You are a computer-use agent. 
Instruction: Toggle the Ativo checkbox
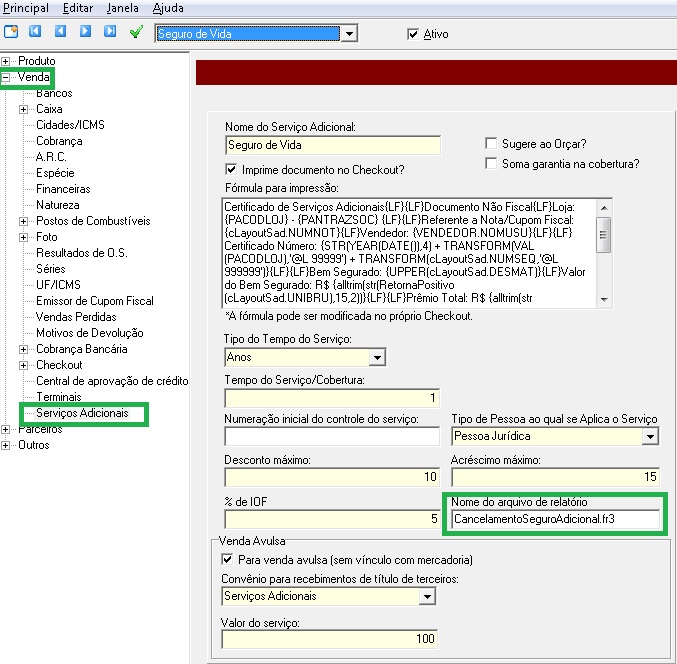[x=413, y=34]
